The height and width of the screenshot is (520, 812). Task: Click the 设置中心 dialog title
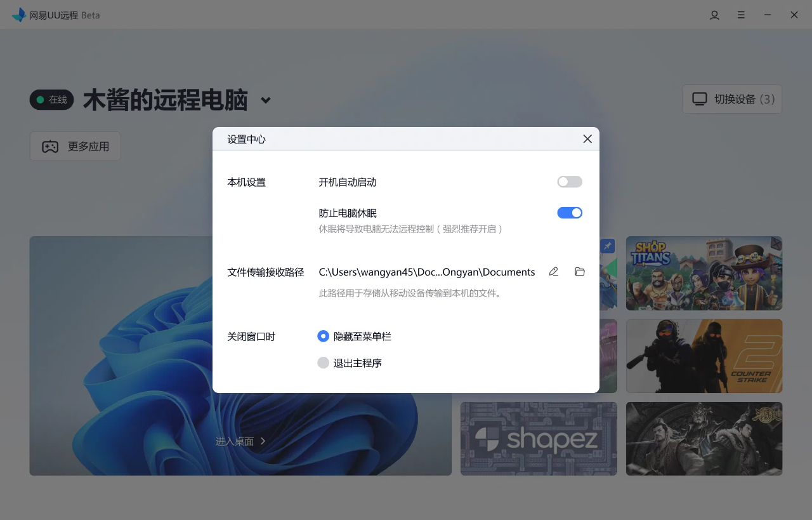247,139
